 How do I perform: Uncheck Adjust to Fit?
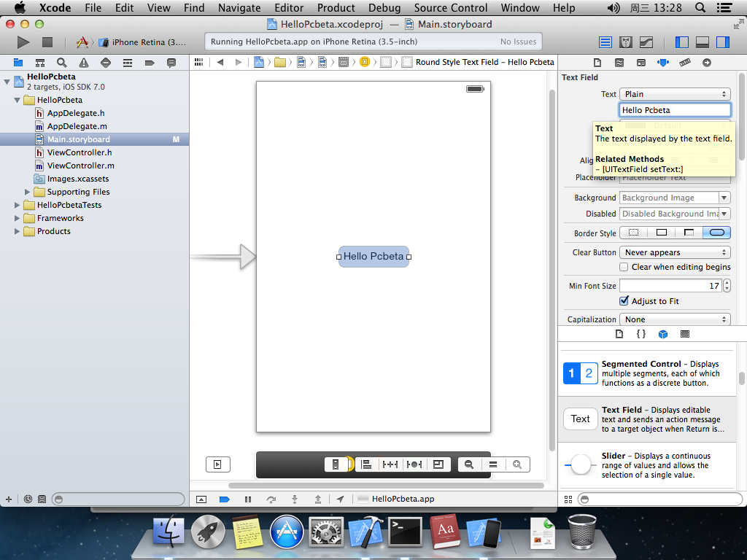click(x=624, y=301)
